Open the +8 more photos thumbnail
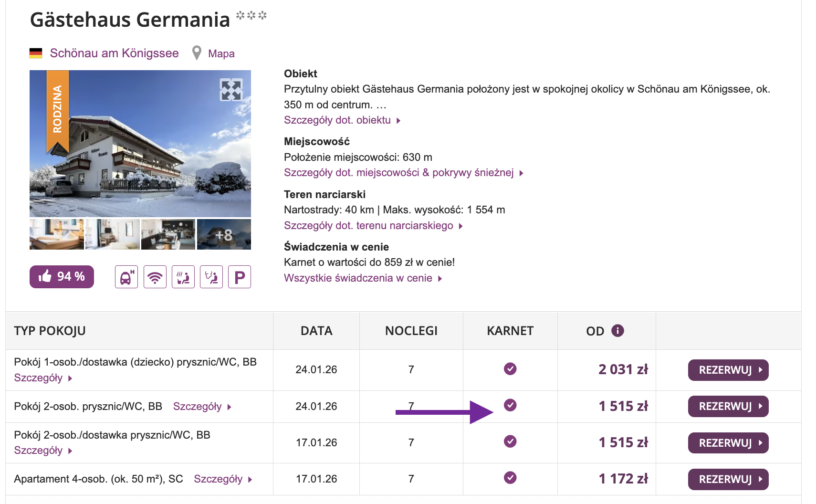816x504 pixels. click(224, 235)
